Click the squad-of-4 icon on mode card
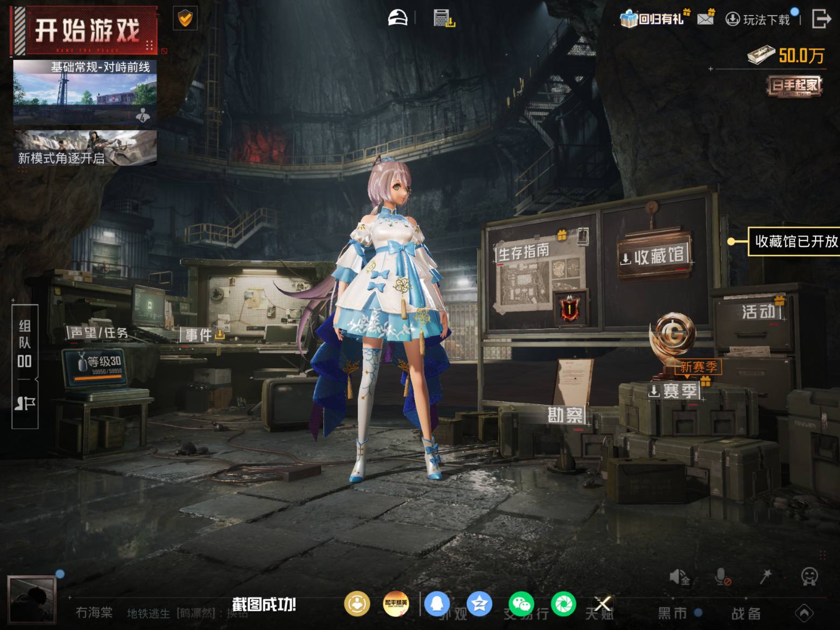 (x=143, y=115)
